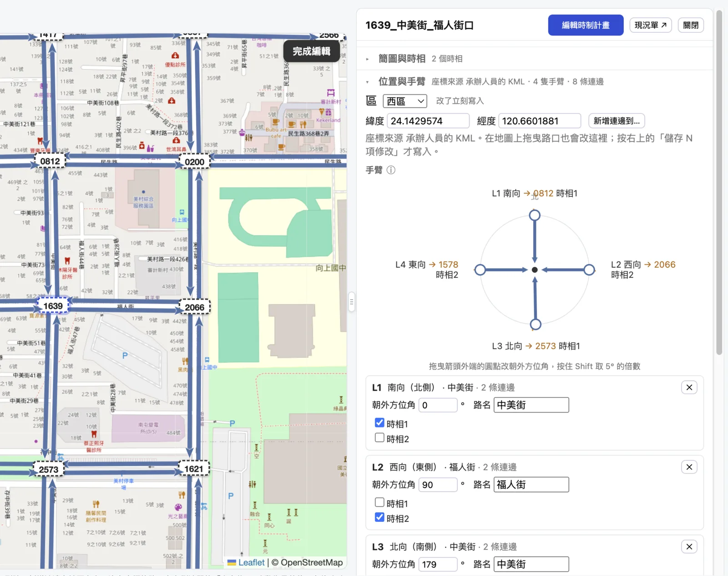The width and height of the screenshot is (728, 576).
Task: Open the OpenStreetMap attribution link
Action: point(312,562)
